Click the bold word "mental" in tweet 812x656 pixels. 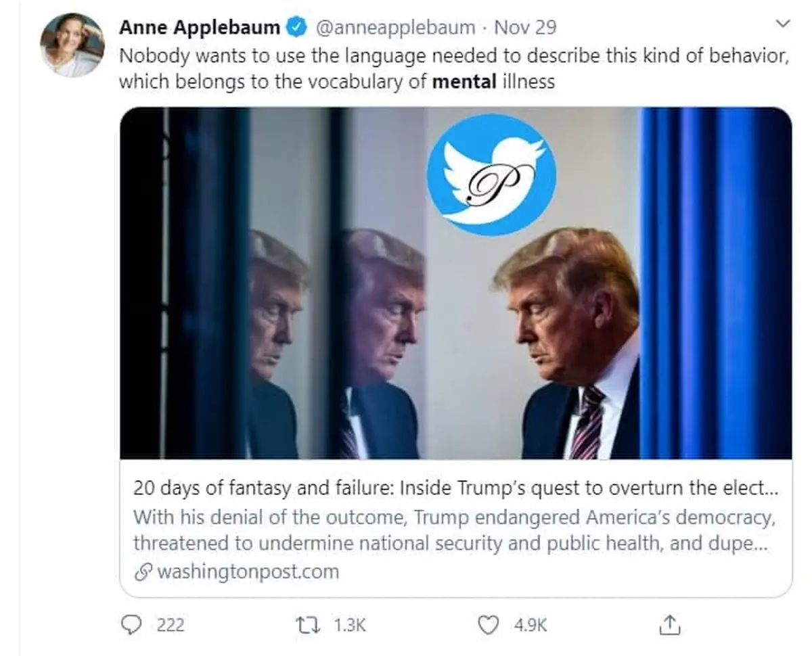[x=463, y=82]
